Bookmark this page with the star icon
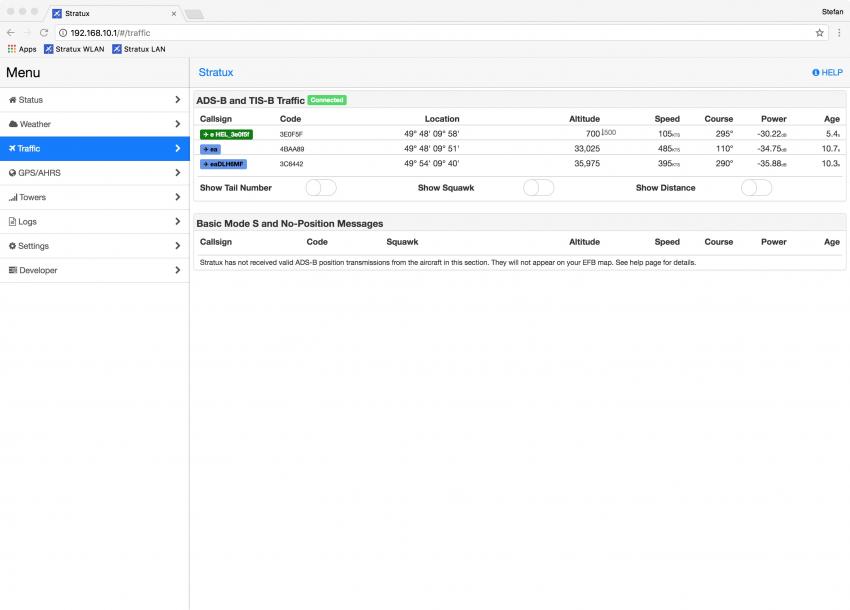This screenshot has height=610, width=850. [x=820, y=33]
